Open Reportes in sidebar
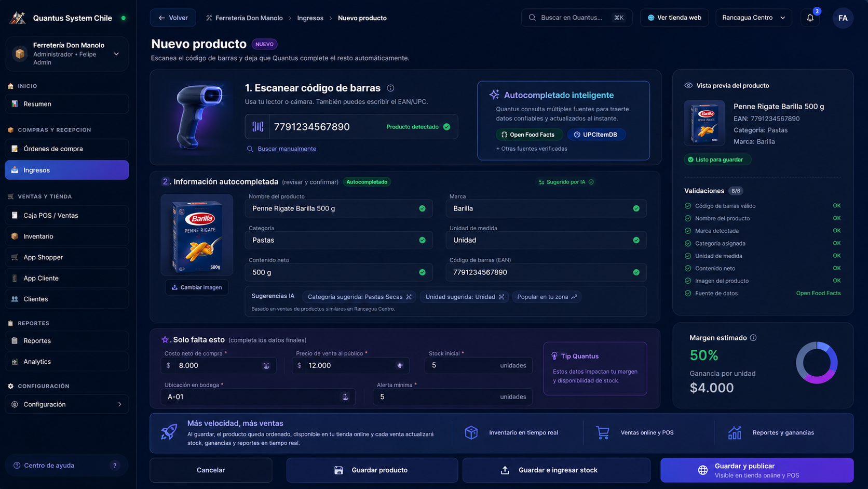This screenshot has height=489, width=868. [x=67, y=341]
